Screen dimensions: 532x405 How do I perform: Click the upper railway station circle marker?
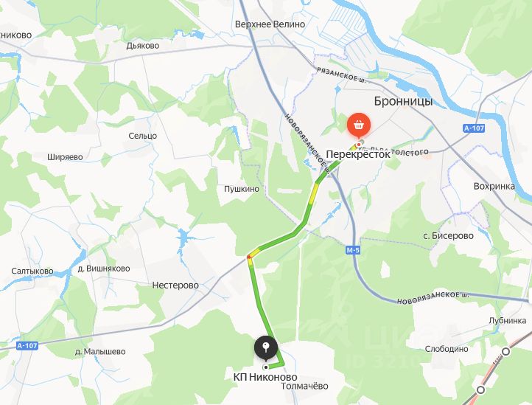point(506,352)
